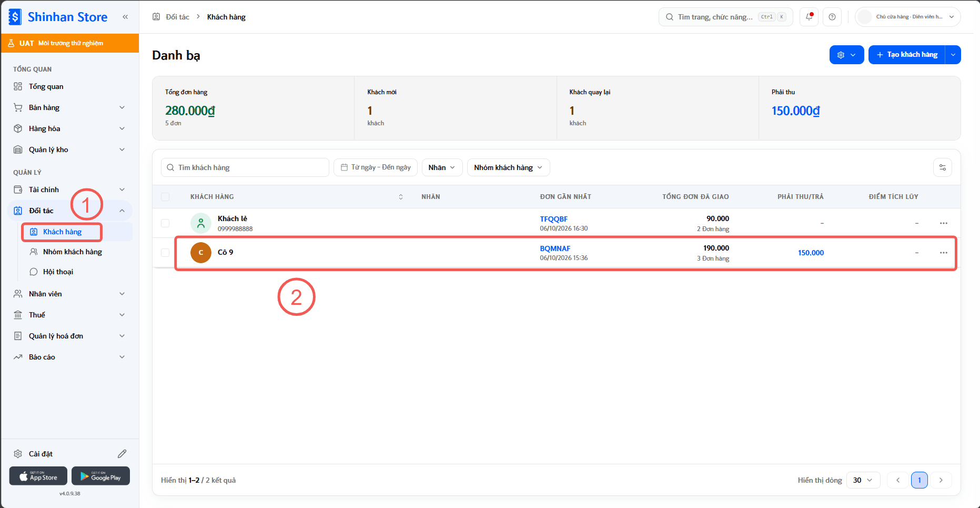Select page 1 in pagination
The height and width of the screenshot is (508, 980).
pos(920,480)
